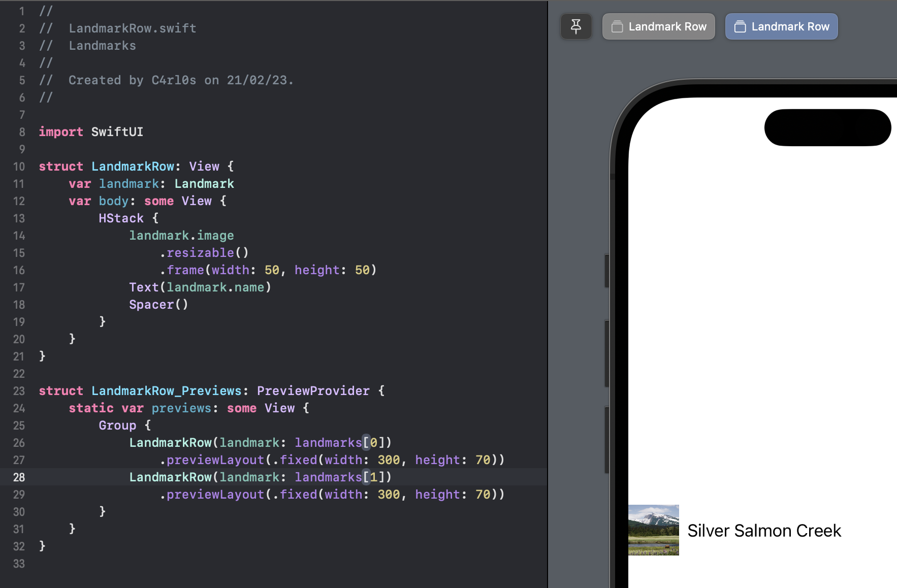
Task: Click 'LandmarkRow_Previews' on line 23
Action: [167, 391]
